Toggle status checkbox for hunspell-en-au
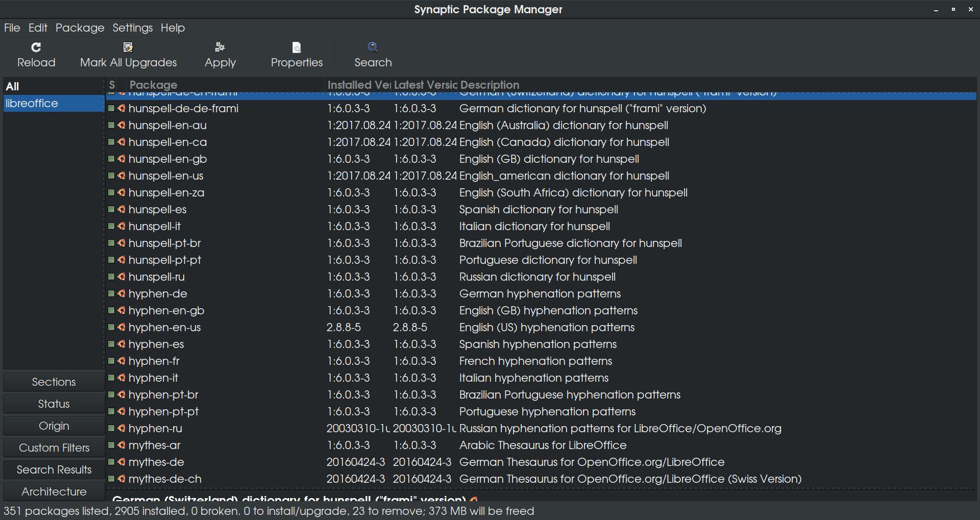Image resolution: width=980 pixels, height=520 pixels. point(111,125)
